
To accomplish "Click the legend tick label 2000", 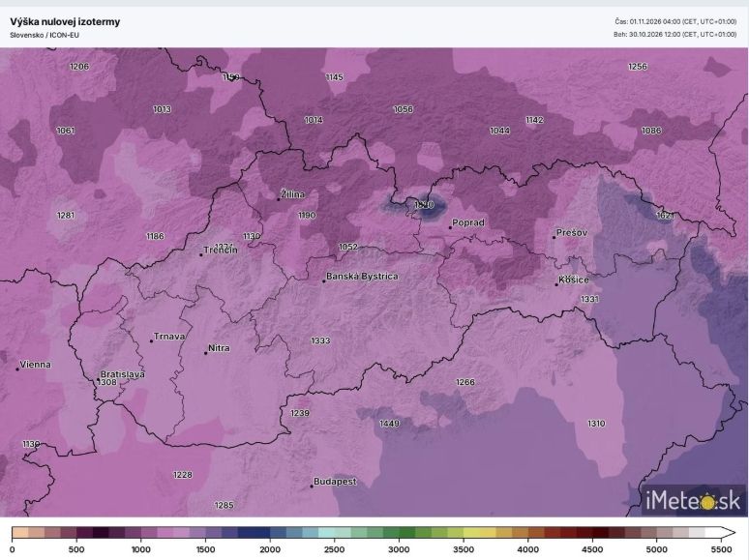I will (x=270, y=550).
